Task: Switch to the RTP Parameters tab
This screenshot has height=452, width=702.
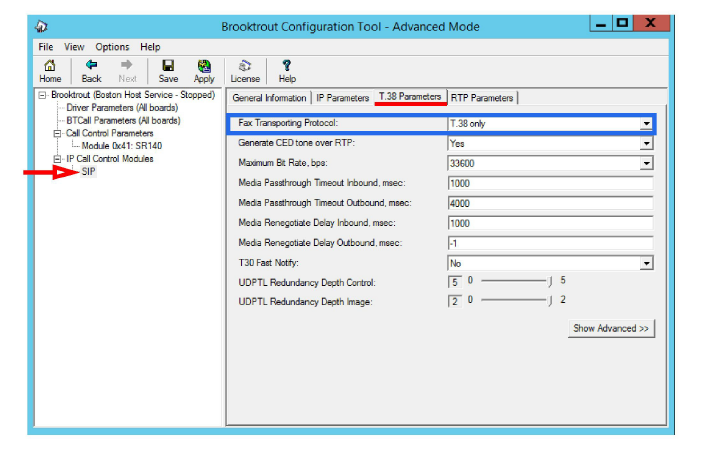Action: click(482, 98)
